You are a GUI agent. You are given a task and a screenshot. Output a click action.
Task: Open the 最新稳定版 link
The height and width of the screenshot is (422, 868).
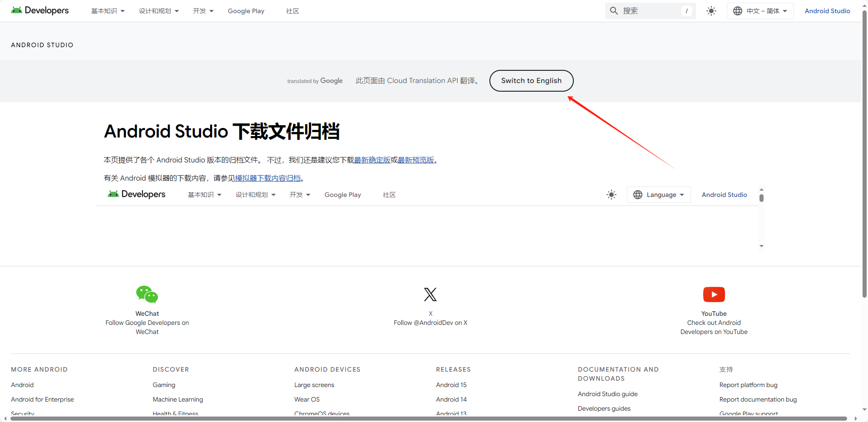click(372, 160)
